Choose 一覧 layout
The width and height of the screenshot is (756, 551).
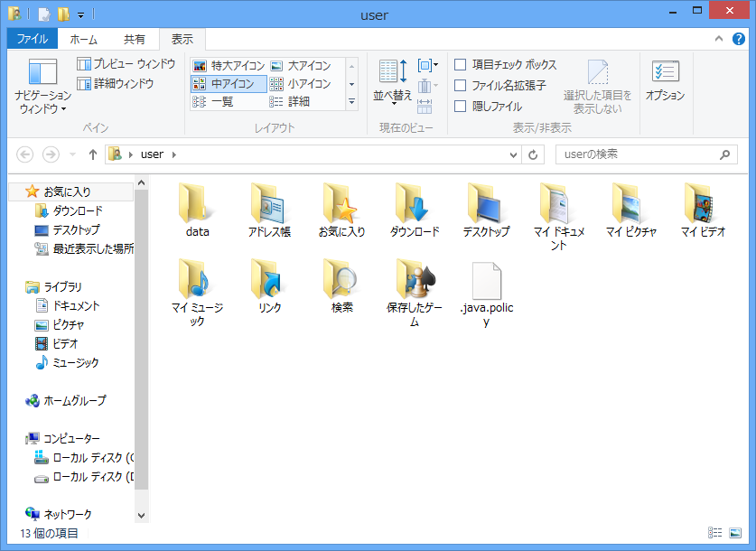coord(213,102)
